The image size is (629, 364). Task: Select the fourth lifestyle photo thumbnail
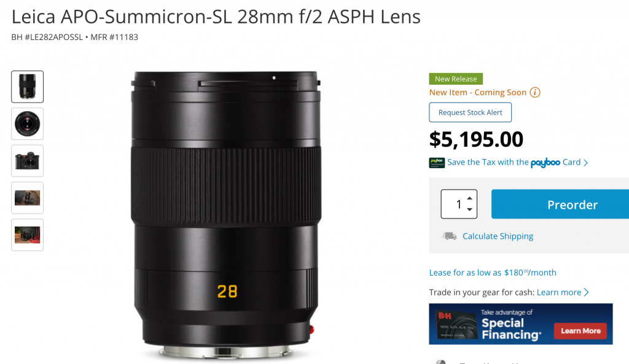tap(27, 198)
